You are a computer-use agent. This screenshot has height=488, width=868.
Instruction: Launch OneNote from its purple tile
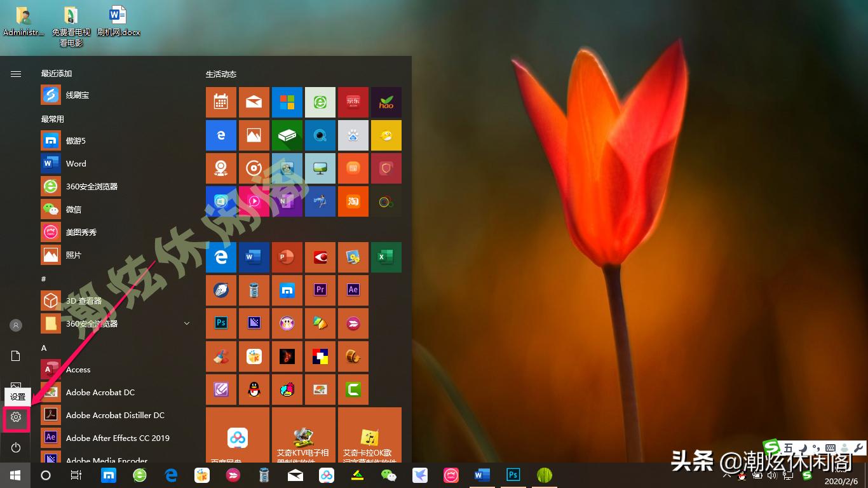click(x=287, y=201)
